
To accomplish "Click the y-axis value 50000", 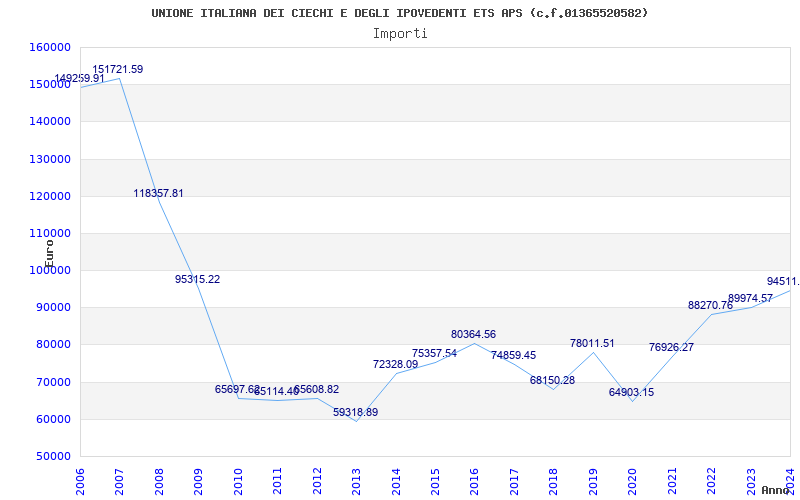I will [54, 456].
